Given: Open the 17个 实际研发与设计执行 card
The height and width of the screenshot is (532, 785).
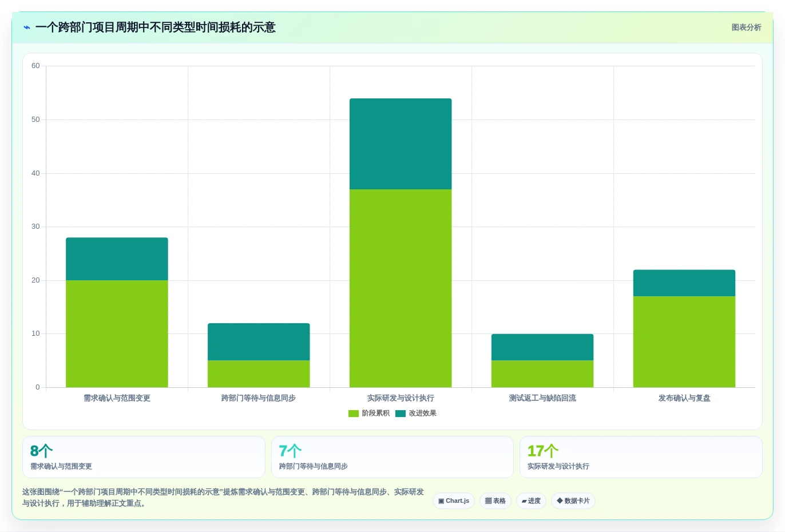Looking at the screenshot, I should tap(641, 457).
